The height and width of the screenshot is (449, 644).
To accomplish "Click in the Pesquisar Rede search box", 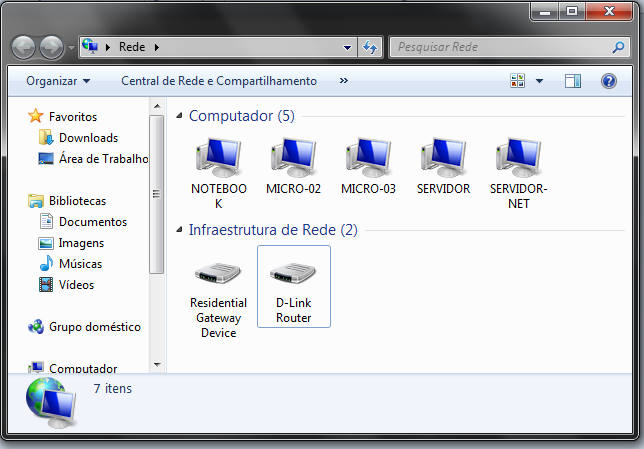I will [x=500, y=47].
